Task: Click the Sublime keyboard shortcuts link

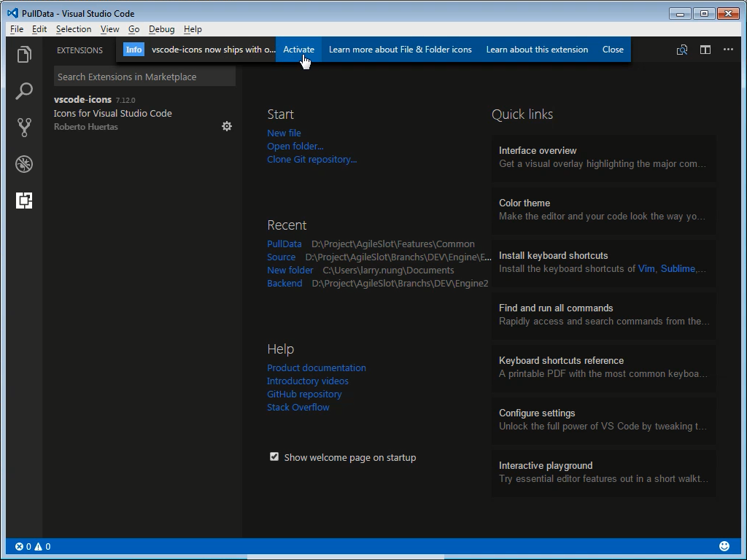Action: tap(678, 268)
